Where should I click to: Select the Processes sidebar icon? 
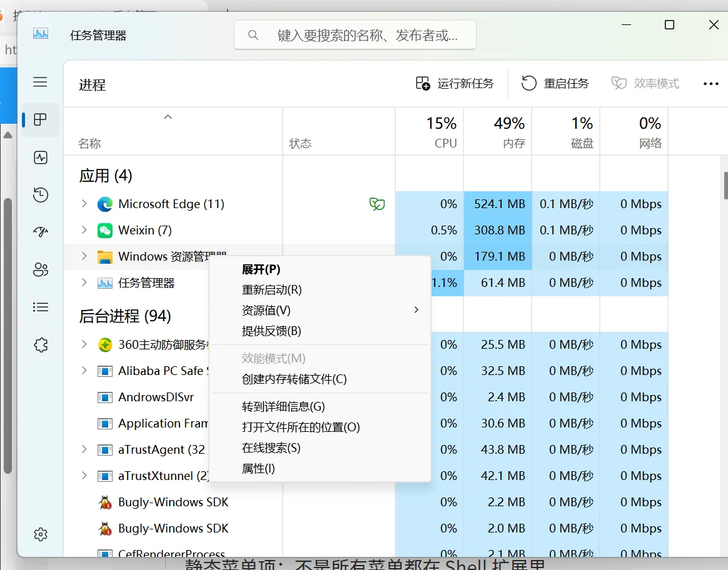41,119
